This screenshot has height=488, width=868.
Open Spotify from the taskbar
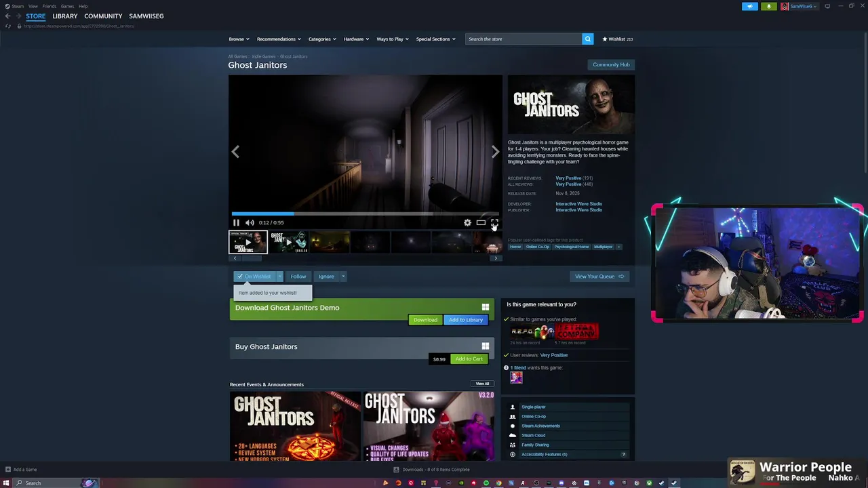486,483
